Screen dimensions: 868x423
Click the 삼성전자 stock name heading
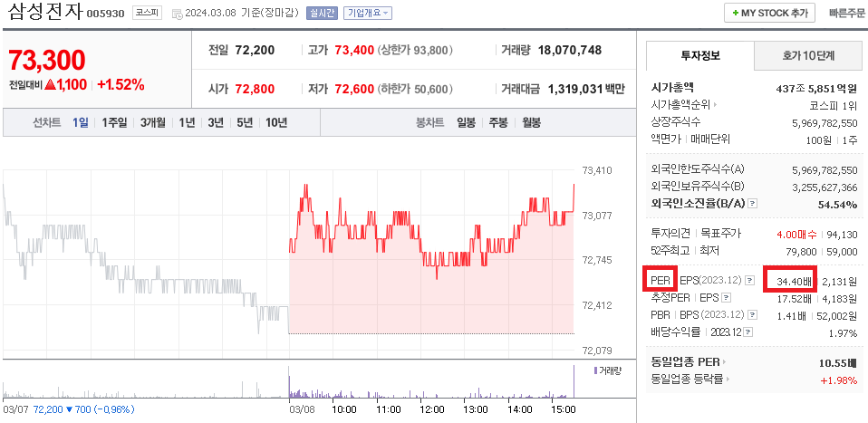(45, 13)
